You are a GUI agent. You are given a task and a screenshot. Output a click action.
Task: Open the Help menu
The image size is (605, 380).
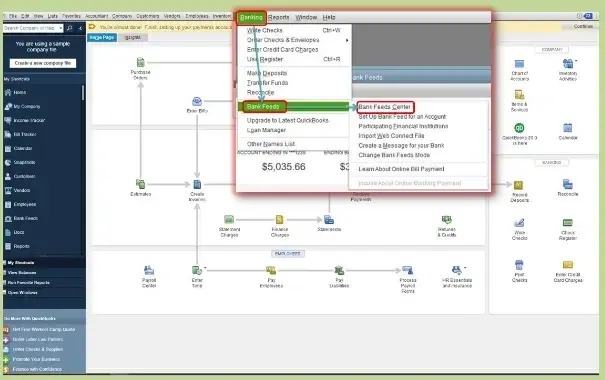point(329,17)
